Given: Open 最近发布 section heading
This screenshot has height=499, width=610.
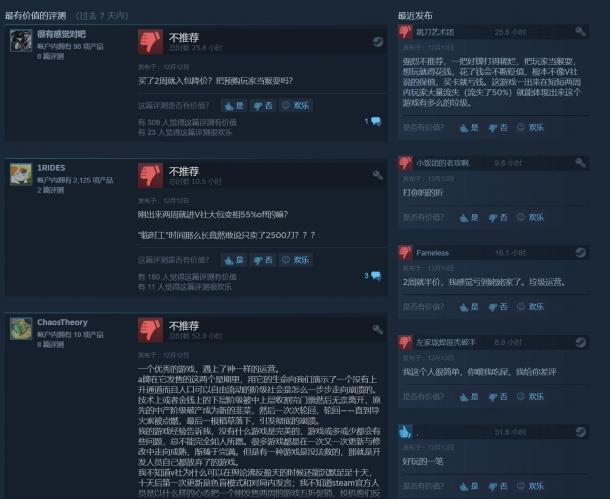Looking at the screenshot, I should tap(415, 16).
